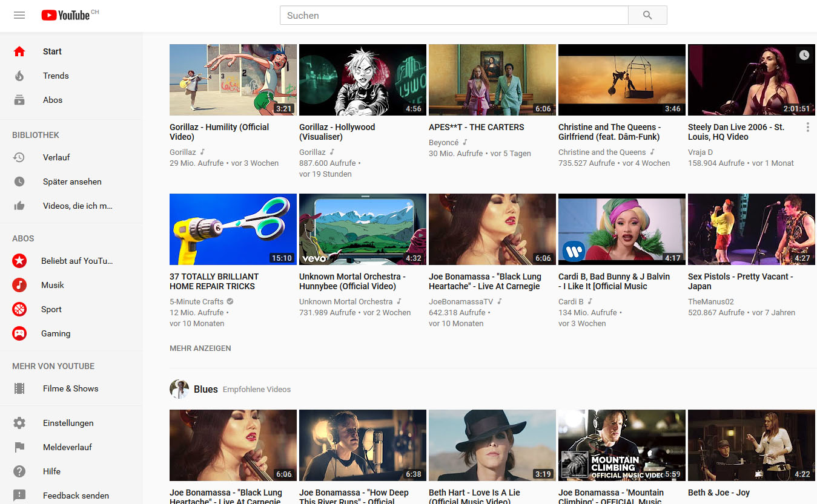Open Beth & Joe - Joy thumbnail
Screen dimensions: 817x504
752,445
